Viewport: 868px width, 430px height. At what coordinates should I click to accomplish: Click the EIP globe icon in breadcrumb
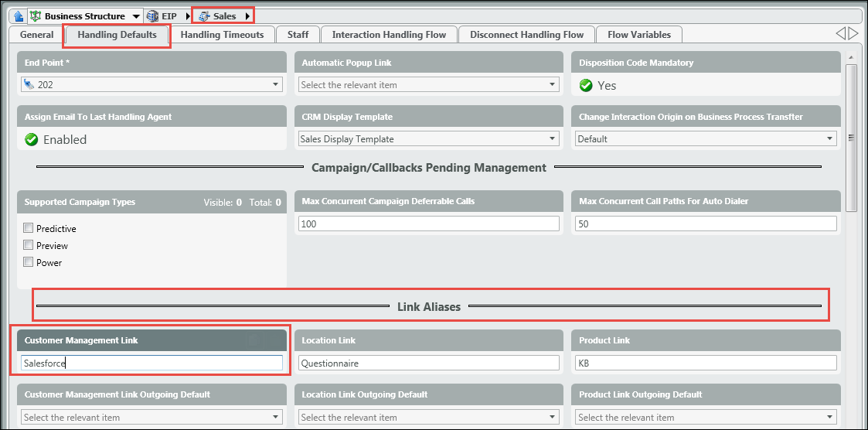point(152,15)
